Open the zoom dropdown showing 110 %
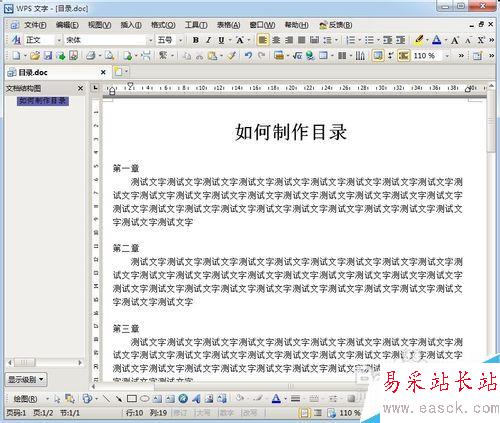The width and height of the screenshot is (500, 423). point(447,56)
